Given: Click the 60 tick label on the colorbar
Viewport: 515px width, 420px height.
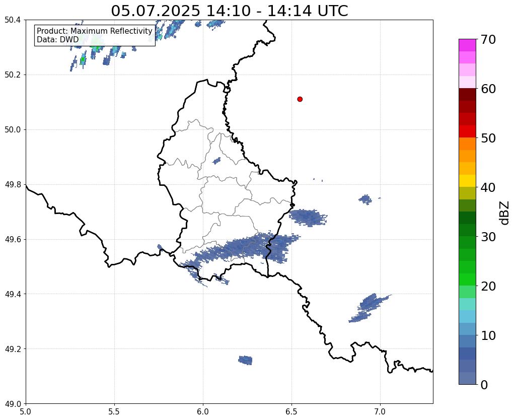Looking at the screenshot, I should coord(488,89).
